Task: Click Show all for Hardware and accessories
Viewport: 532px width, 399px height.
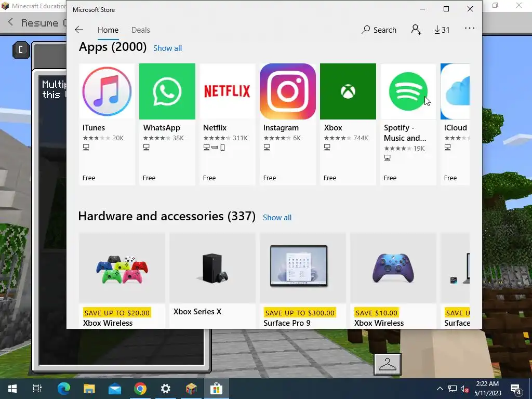Action: 277,218
